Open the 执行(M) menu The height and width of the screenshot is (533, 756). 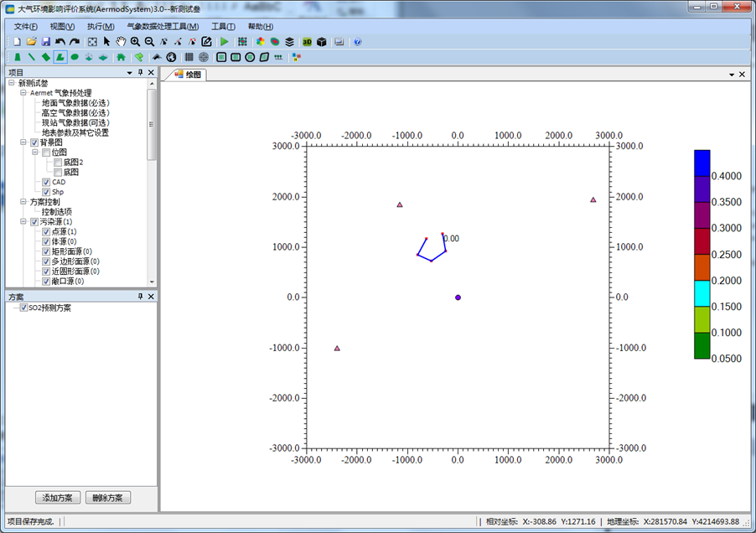point(101,26)
